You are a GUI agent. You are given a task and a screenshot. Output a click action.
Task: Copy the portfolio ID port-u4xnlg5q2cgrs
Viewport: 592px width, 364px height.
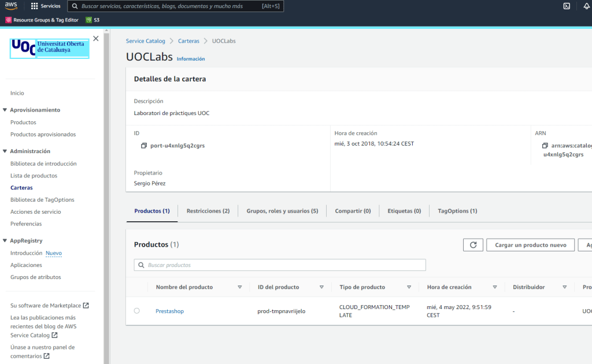pos(144,146)
